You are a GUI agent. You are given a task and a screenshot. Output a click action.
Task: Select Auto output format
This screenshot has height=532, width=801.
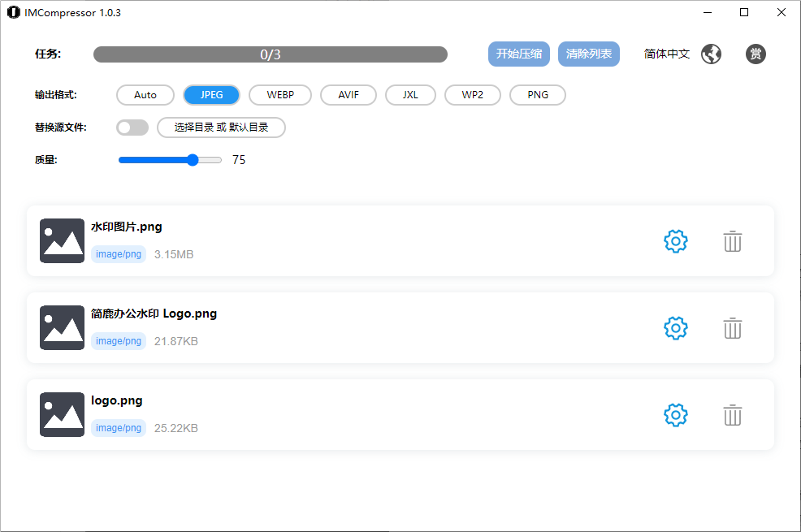tap(145, 95)
